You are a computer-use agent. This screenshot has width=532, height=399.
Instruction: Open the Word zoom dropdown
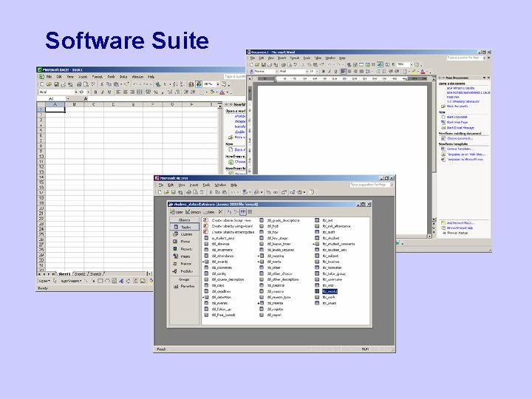[412, 64]
